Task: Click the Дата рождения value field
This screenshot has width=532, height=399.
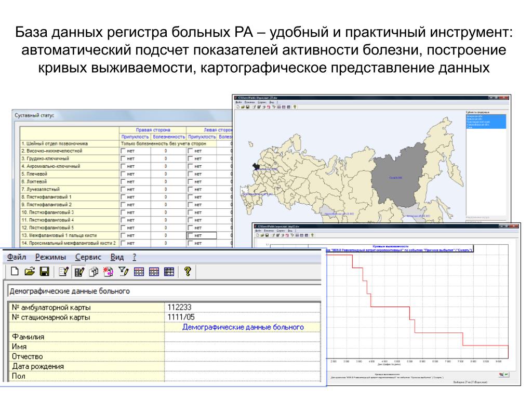Action: 243,366
